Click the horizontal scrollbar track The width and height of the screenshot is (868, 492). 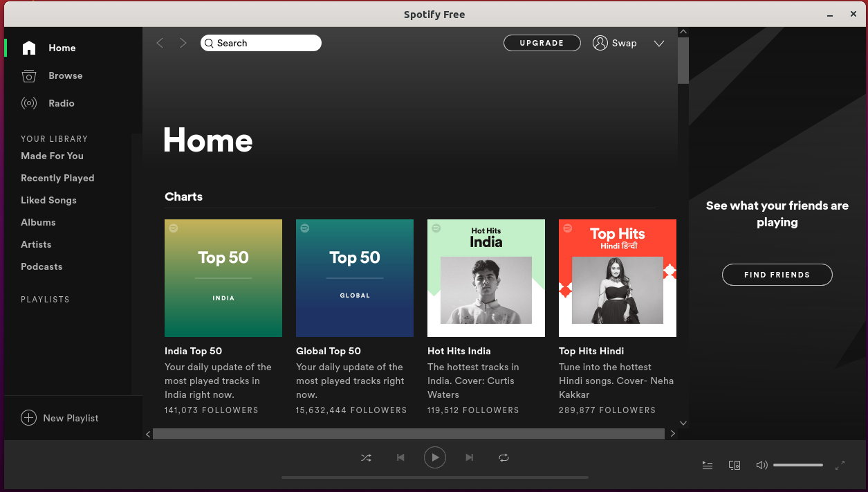[x=409, y=434]
